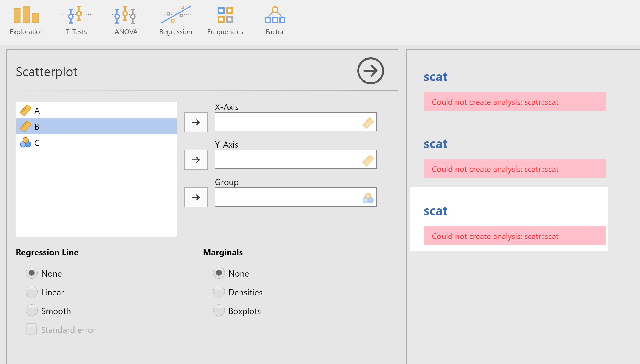Move variable B into the X-Axis box
The image size is (640, 364).
coord(196,122)
